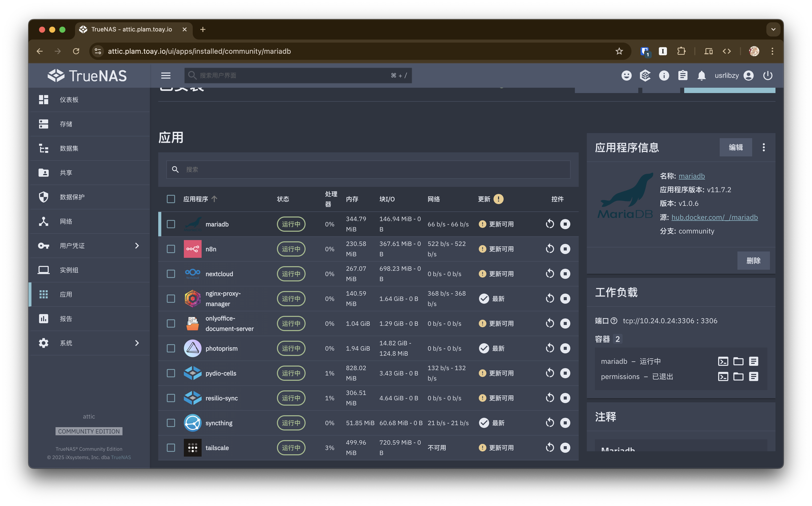Check the n8n app checkbox
Viewport: 812px width, 506px height.
point(171,249)
